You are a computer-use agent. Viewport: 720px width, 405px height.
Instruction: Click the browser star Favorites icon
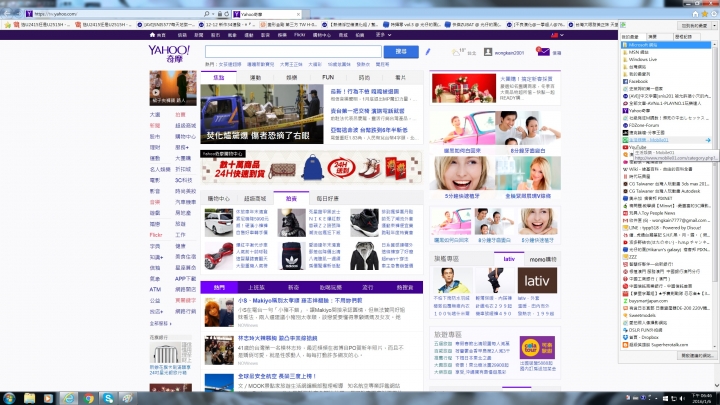[x=704, y=14]
